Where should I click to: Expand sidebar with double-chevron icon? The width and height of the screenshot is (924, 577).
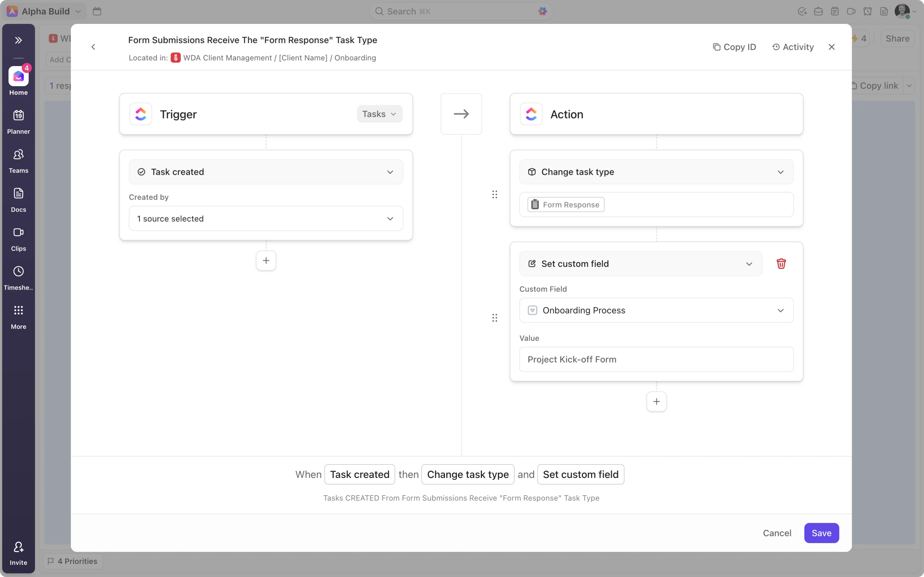[18, 40]
